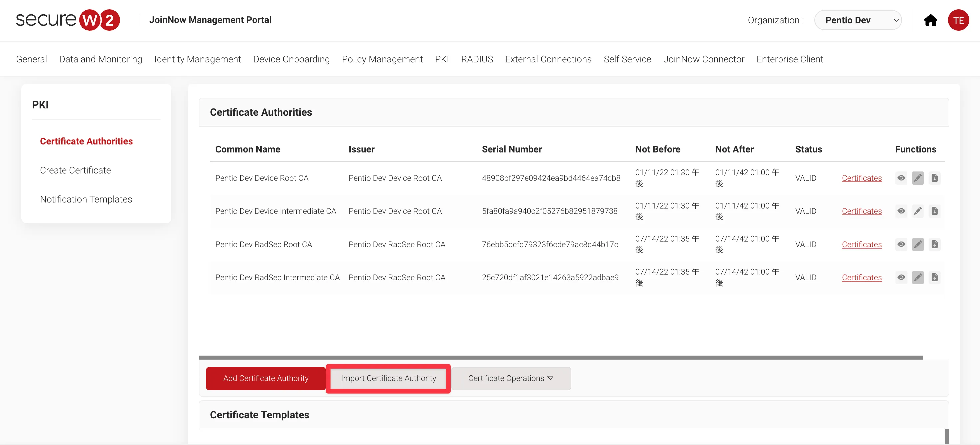
Task: Click the Not After column header
Action: [734, 149]
